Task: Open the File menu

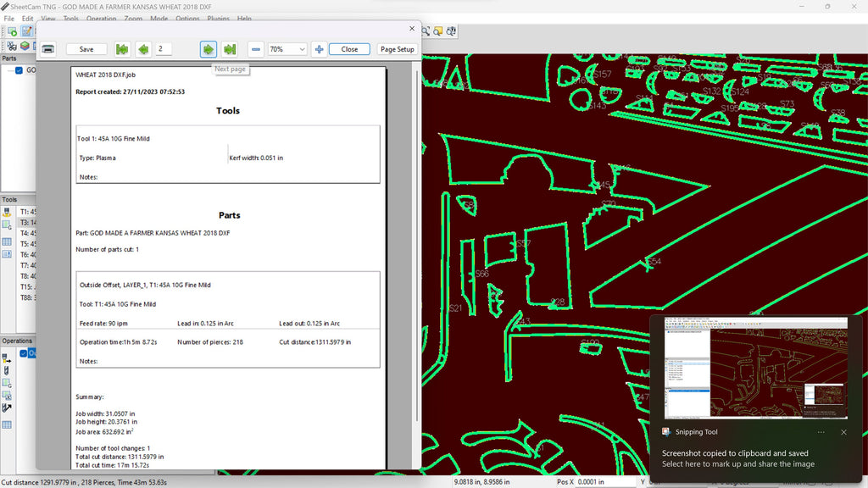Action: (8, 19)
